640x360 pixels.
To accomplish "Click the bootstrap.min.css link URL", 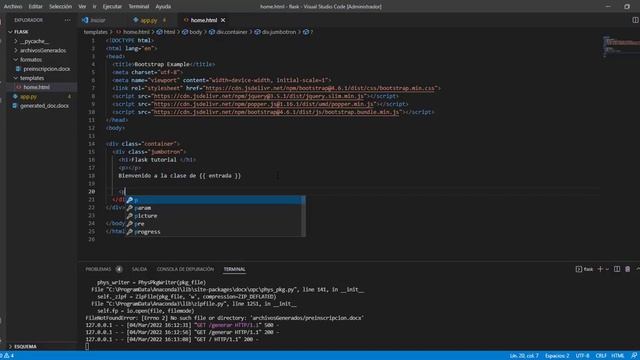I will 321,88.
